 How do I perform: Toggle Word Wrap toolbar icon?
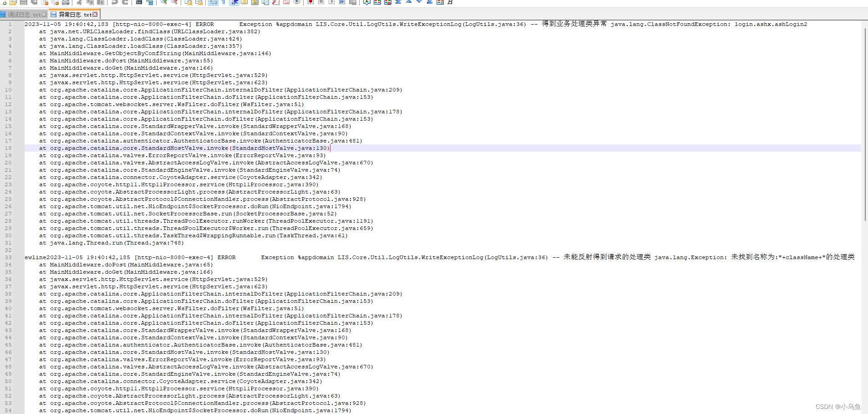[x=213, y=2]
